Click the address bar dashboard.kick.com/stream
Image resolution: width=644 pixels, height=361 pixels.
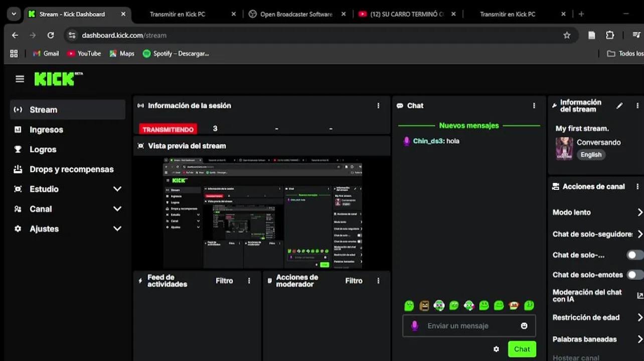321,35
